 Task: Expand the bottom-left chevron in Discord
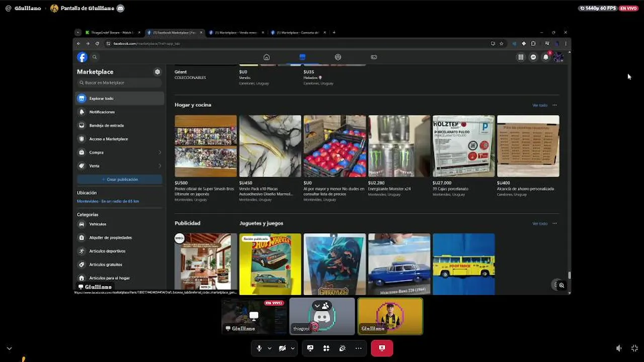[9, 348]
